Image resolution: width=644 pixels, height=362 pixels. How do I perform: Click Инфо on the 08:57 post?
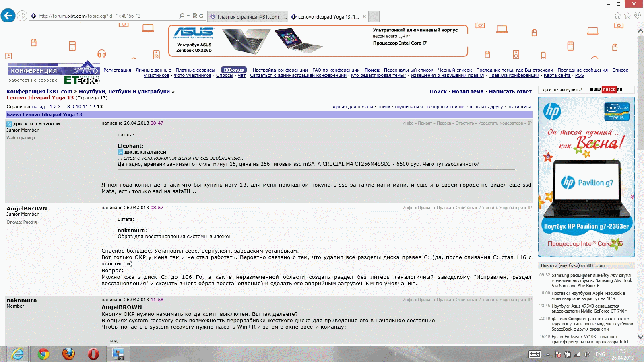pyautogui.click(x=408, y=208)
